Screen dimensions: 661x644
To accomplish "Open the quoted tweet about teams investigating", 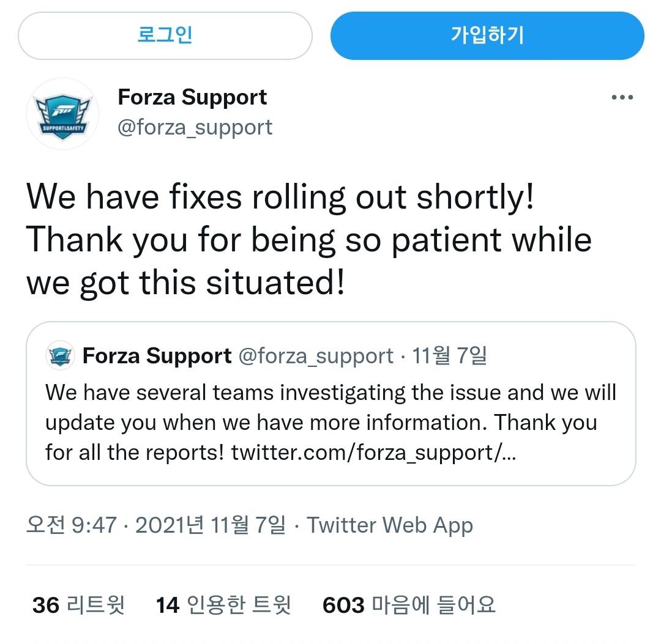I will tap(330, 407).
